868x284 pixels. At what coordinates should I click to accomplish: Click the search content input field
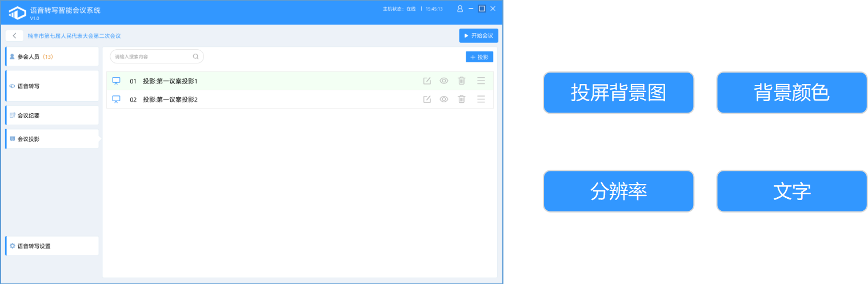151,57
